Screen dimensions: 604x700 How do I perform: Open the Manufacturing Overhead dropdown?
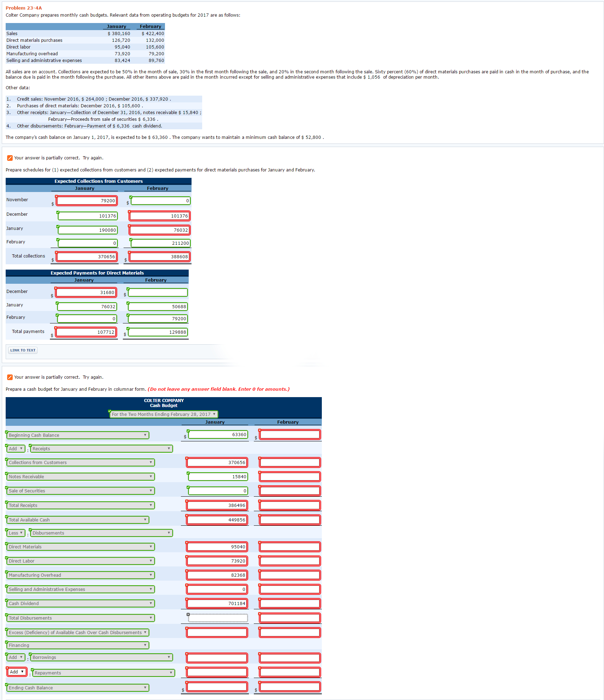point(80,575)
